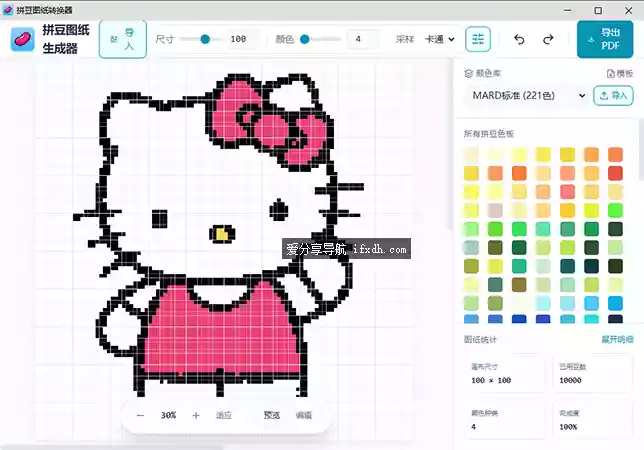This screenshot has height=450, width=644.
Task: Click the 图纸统计 statistics heading
Action: click(x=481, y=340)
